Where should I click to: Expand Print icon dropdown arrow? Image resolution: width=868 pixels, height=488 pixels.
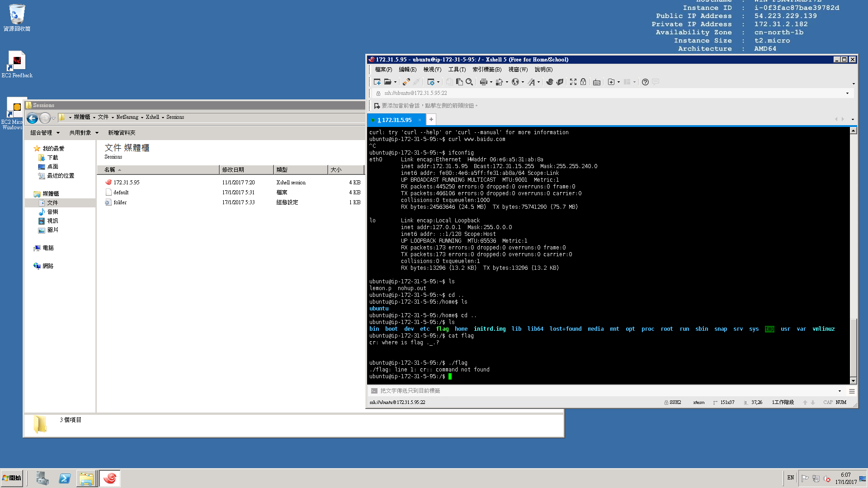[491, 82]
